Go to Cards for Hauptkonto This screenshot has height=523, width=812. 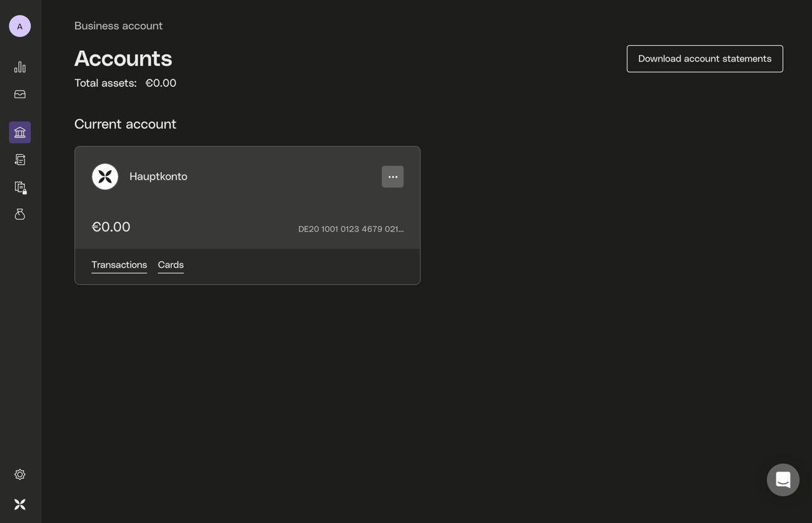tap(171, 265)
